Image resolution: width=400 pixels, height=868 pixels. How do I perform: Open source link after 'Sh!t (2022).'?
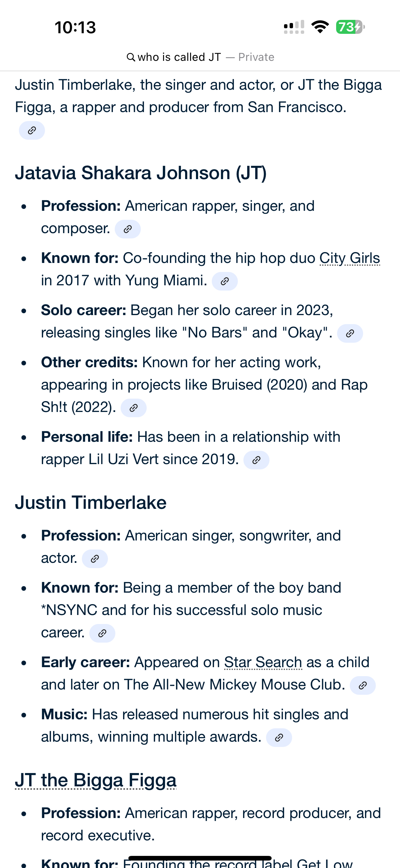point(133,408)
